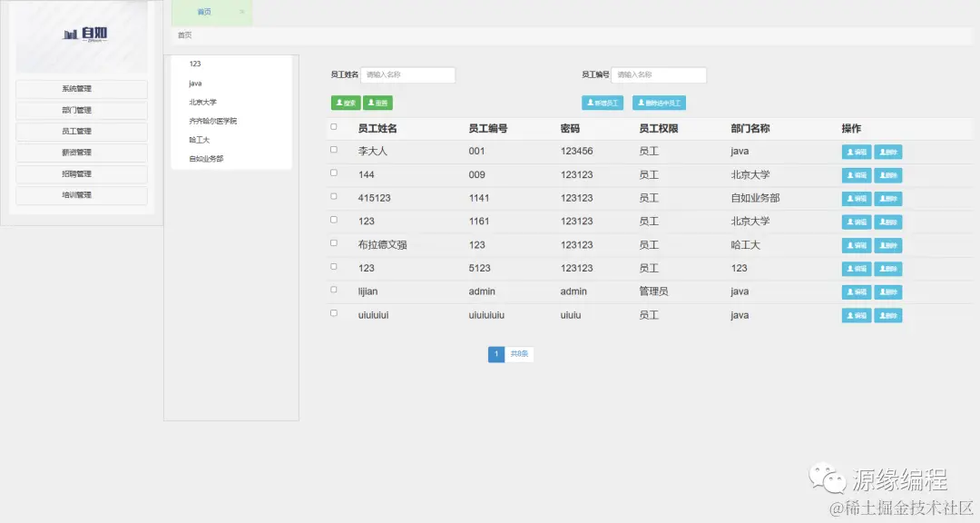980x523 pixels.
Task: Delete the row with employee number 009
Action: [887, 175]
